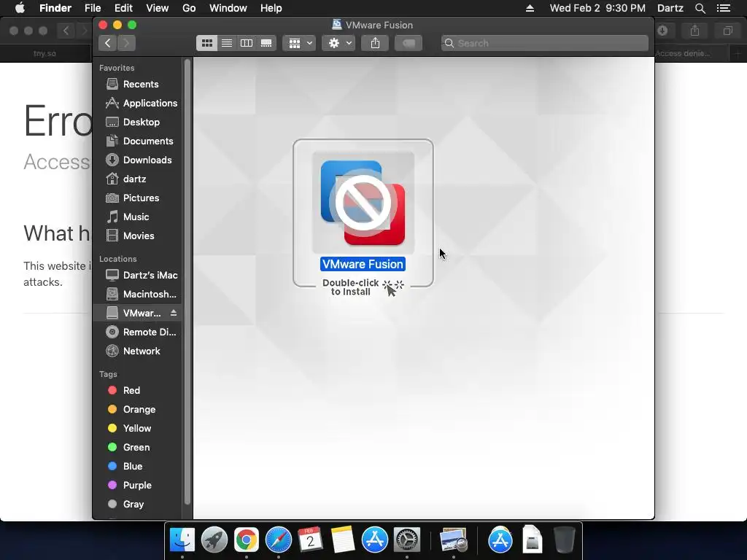Open Applications in the sidebar
Image resolution: width=747 pixels, height=560 pixels.
coord(137,104)
